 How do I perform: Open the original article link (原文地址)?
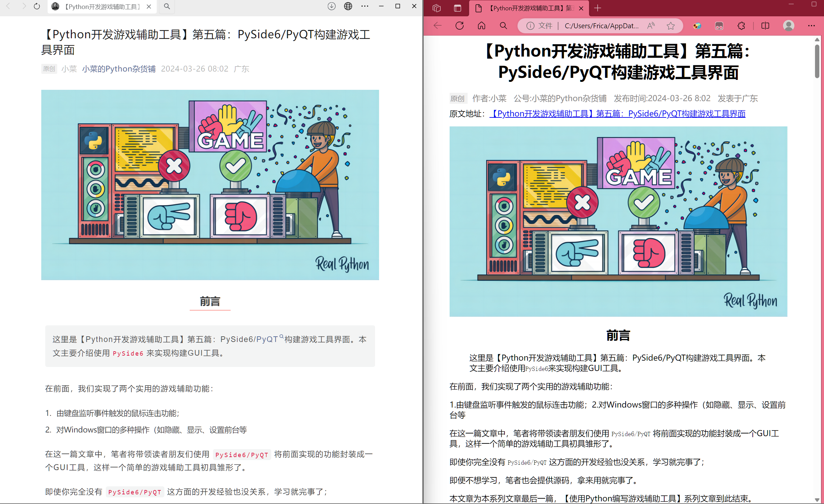pyautogui.click(x=617, y=114)
